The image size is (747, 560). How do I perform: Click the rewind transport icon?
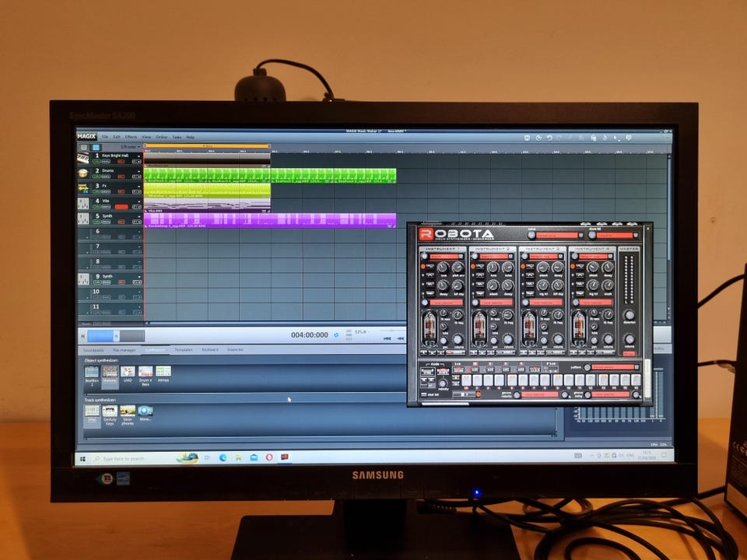401,338
